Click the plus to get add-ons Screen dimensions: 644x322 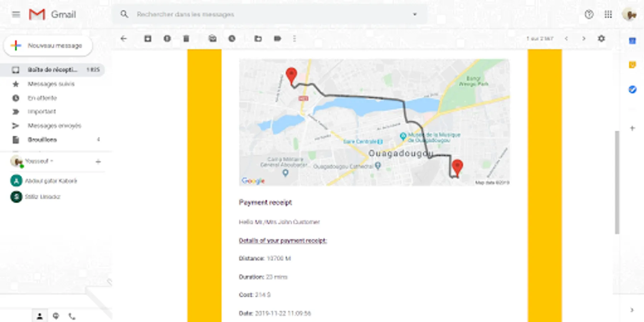pos(632,128)
